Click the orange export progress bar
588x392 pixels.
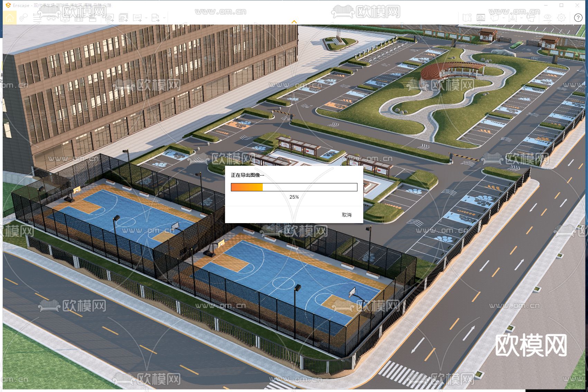[294, 187]
